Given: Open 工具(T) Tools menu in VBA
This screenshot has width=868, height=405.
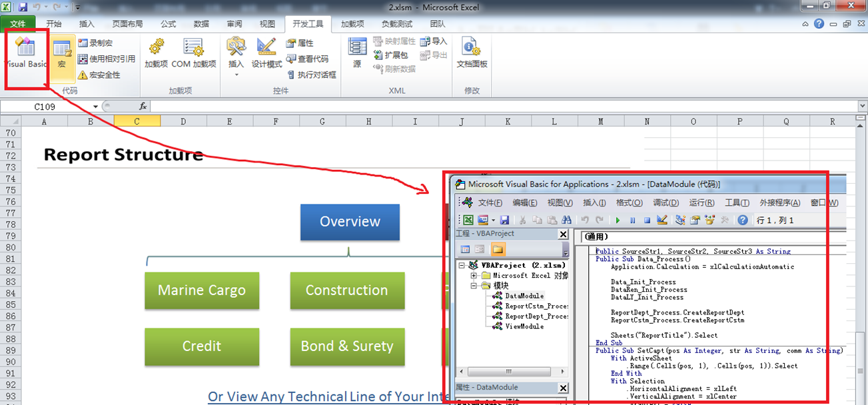Looking at the screenshot, I should pyautogui.click(x=737, y=203).
